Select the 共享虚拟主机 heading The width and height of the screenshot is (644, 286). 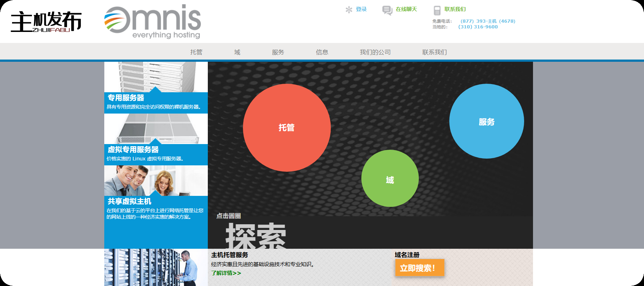tap(129, 202)
